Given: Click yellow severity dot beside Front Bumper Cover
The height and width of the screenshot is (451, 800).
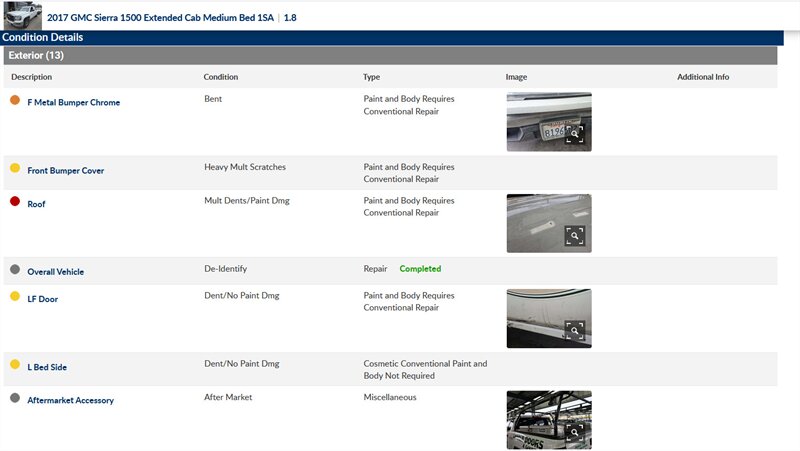Looking at the screenshot, I should pos(15,168).
